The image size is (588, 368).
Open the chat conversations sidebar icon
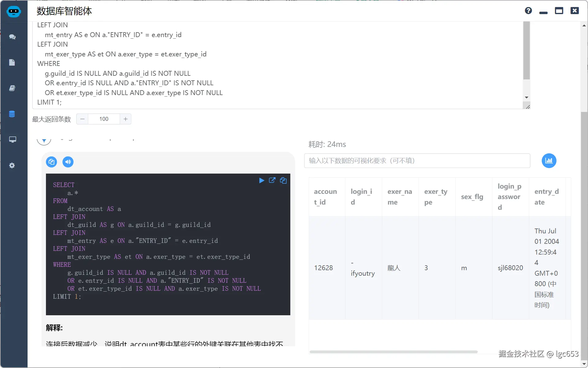pyautogui.click(x=12, y=37)
